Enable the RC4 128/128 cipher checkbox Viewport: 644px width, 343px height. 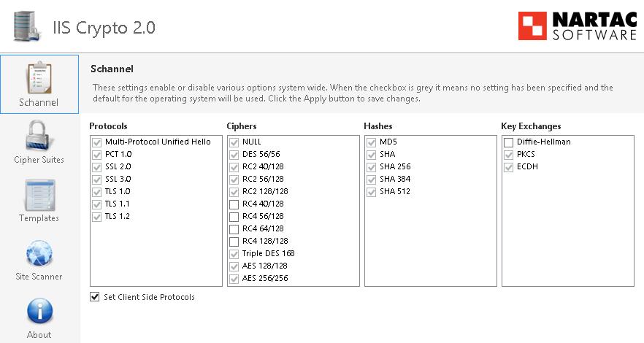click(234, 242)
